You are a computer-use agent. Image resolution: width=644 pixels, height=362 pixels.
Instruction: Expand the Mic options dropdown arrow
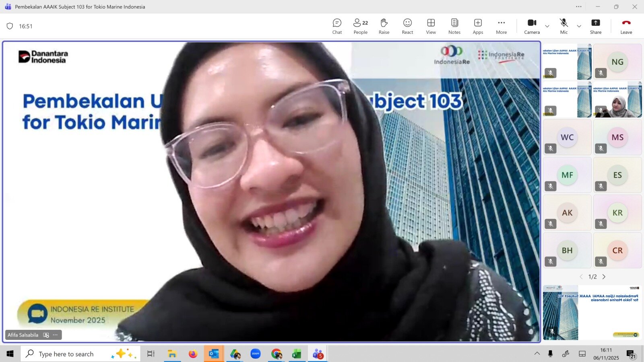coord(579,27)
